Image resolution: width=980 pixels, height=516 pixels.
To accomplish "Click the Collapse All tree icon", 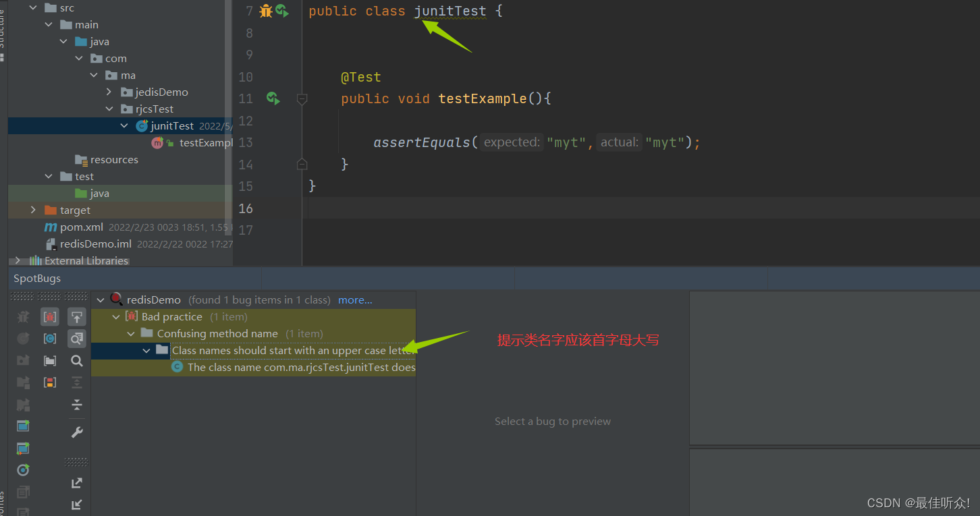I will (77, 404).
